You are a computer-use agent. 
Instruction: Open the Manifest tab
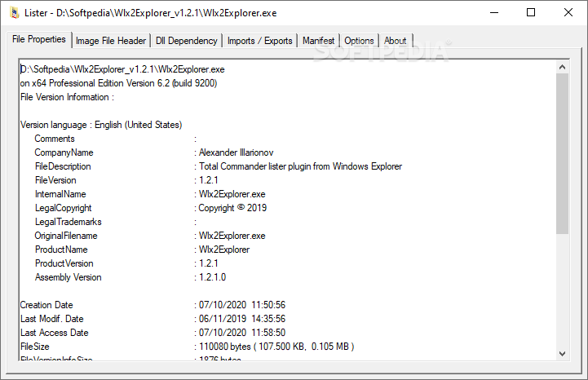tap(318, 41)
